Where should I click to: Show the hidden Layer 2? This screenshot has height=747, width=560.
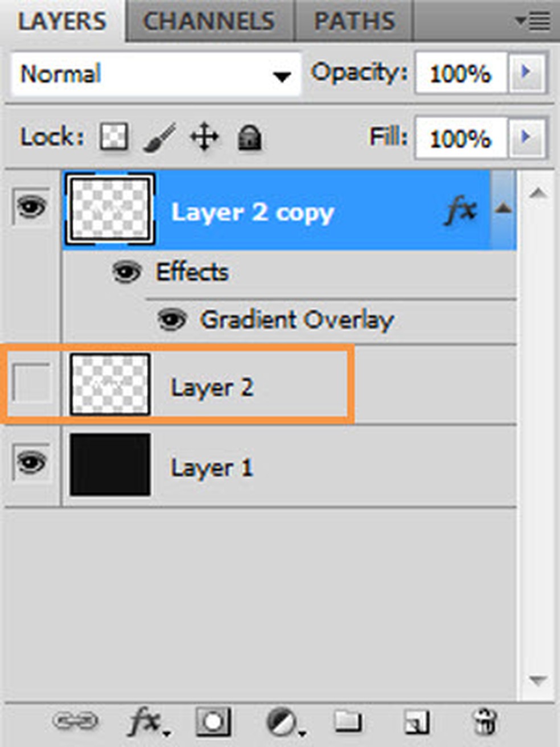(31, 385)
